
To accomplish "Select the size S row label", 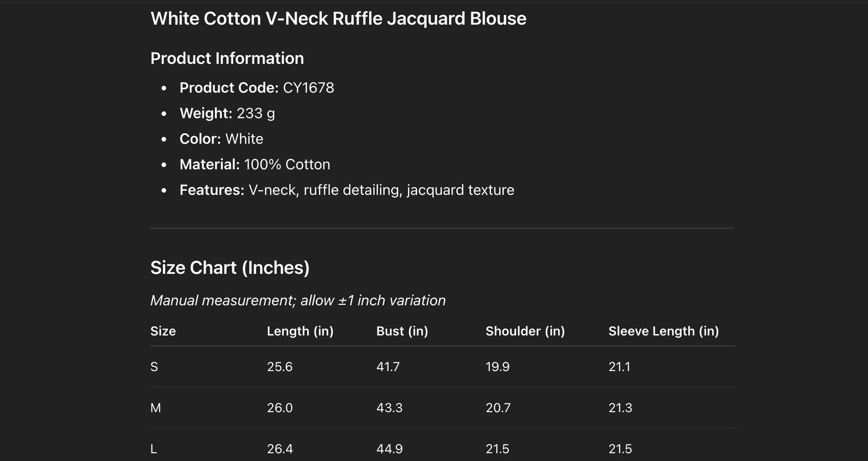I will (x=154, y=367).
